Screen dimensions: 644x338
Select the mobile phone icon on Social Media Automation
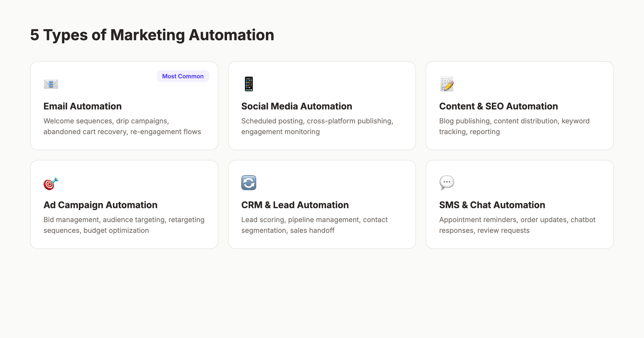pyautogui.click(x=248, y=84)
